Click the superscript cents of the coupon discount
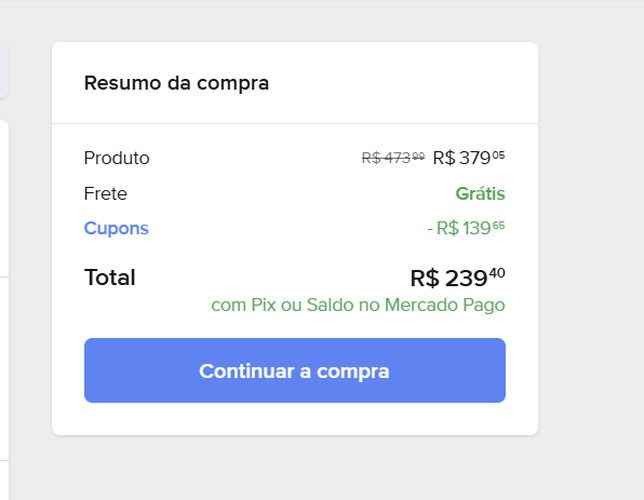This screenshot has height=500, width=644. click(x=498, y=225)
